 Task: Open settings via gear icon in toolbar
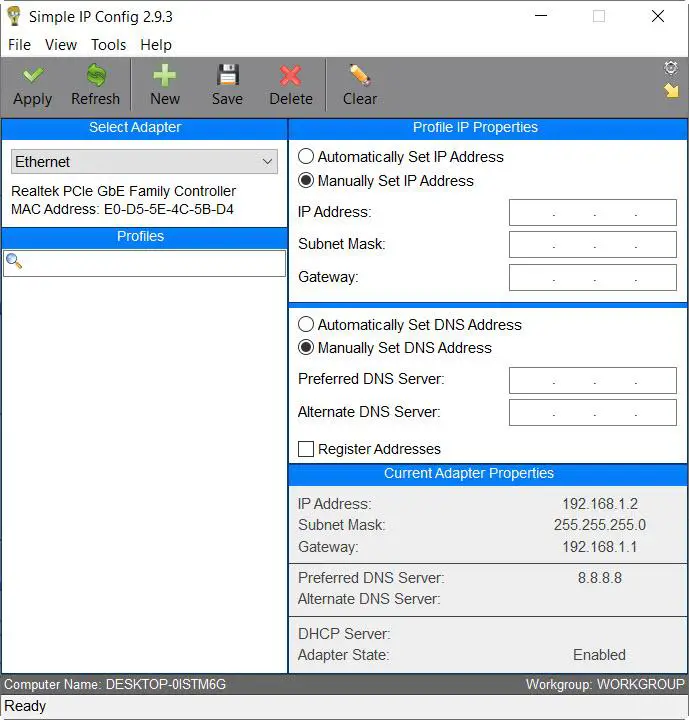671,68
